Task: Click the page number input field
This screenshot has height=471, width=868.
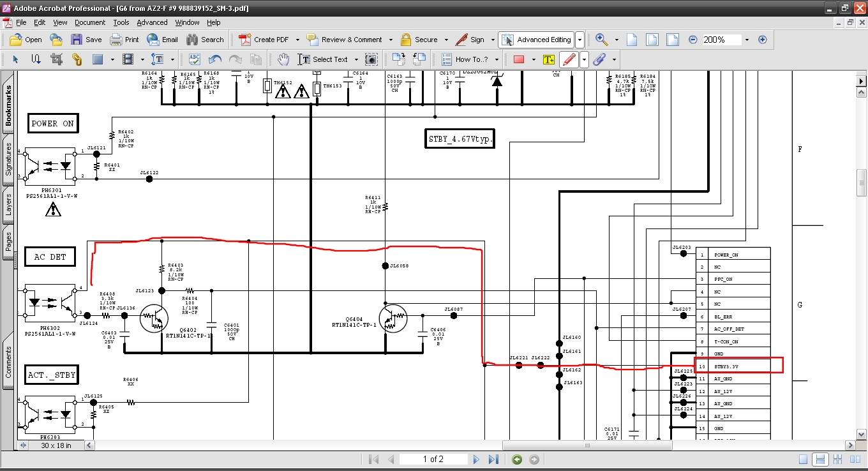Action: point(433,460)
